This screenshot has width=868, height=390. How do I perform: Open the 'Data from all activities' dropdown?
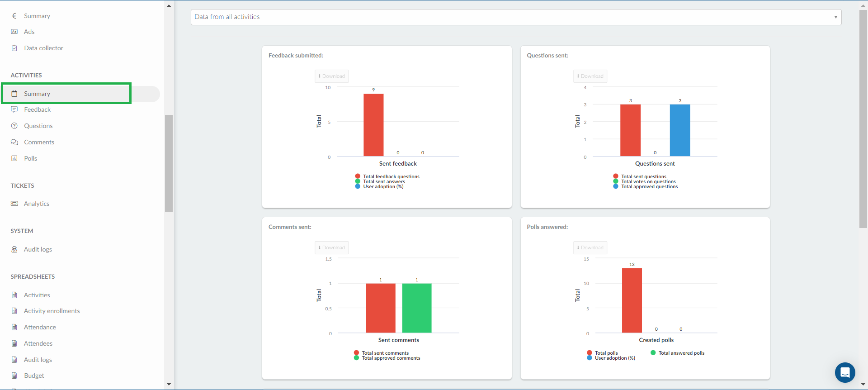(x=516, y=17)
